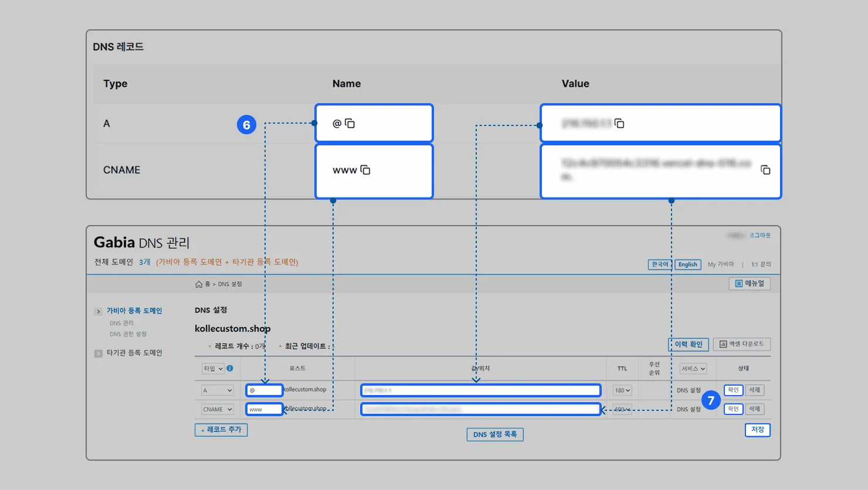Screen dimensions: 868x490
Task: Open the TTL 180 dropdown
Action: tap(622, 390)
